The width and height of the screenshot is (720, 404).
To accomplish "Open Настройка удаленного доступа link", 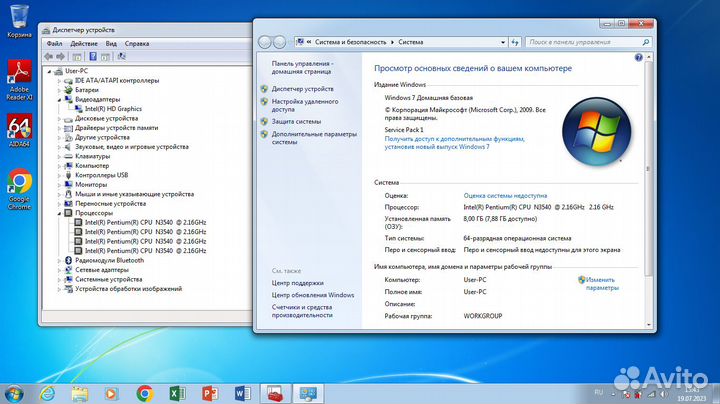I will [304, 106].
